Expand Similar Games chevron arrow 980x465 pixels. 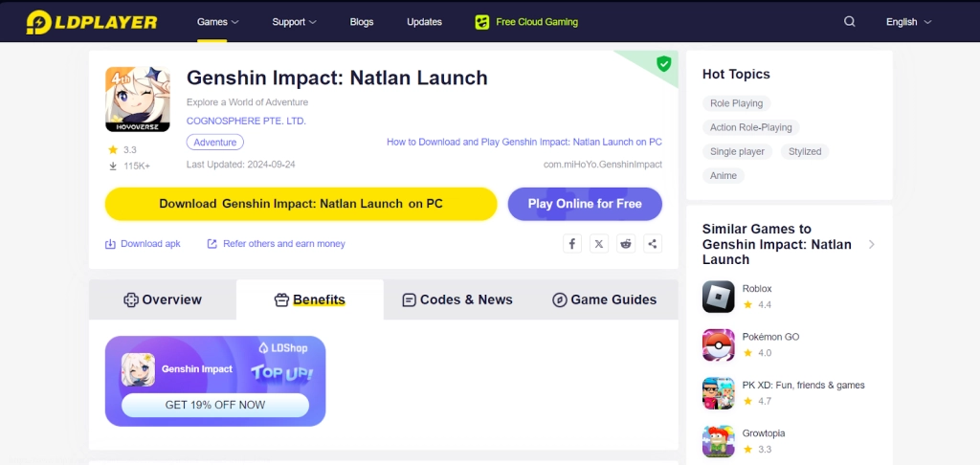tap(871, 244)
